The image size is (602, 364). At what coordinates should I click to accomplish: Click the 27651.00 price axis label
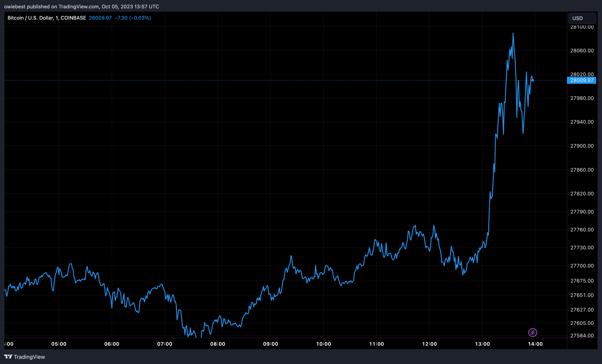tap(582, 295)
